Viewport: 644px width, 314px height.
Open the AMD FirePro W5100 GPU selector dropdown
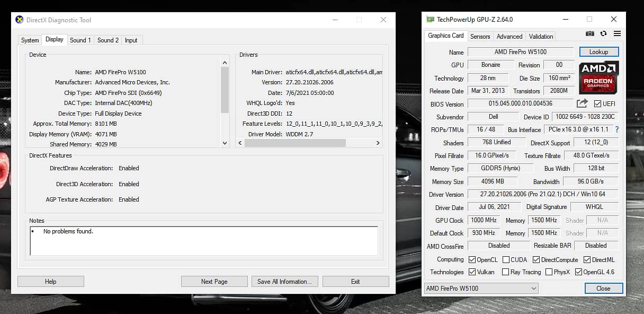pos(481,289)
